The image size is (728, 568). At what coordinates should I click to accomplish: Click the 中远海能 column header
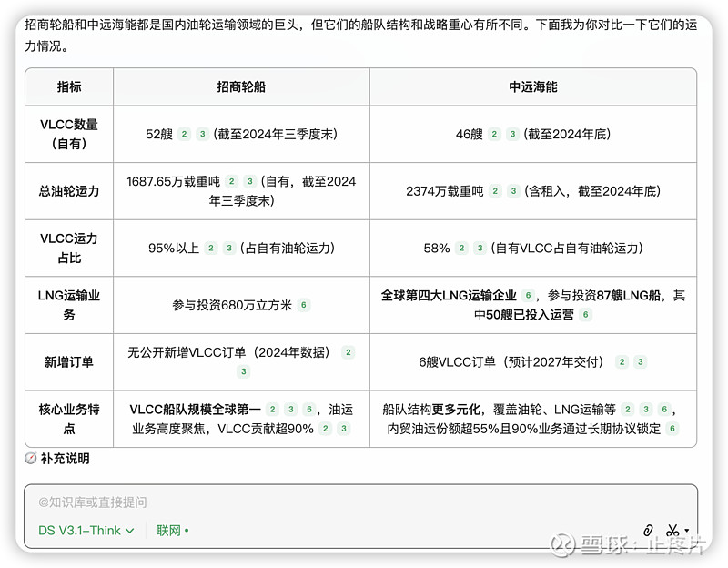[x=532, y=86]
